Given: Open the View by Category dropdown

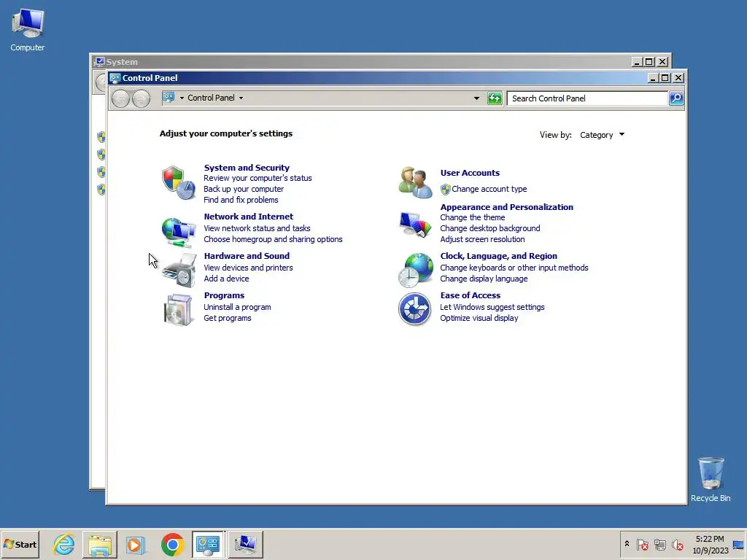Looking at the screenshot, I should 602,135.
